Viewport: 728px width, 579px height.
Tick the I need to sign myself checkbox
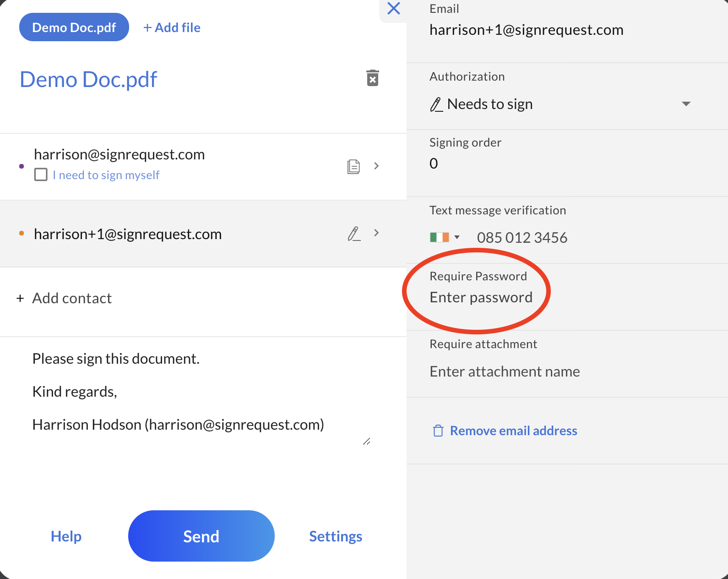click(x=41, y=175)
